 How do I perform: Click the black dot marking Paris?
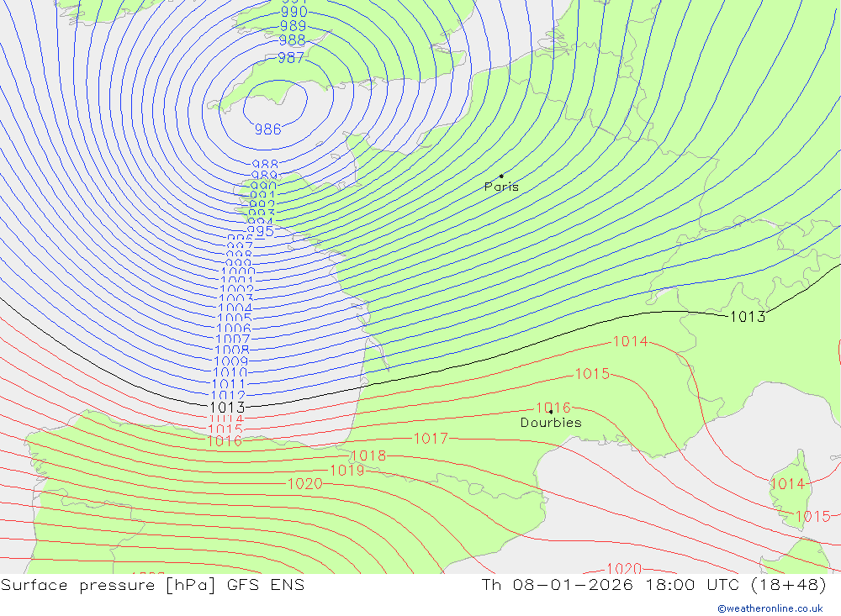pyautogui.click(x=501, y=176)
